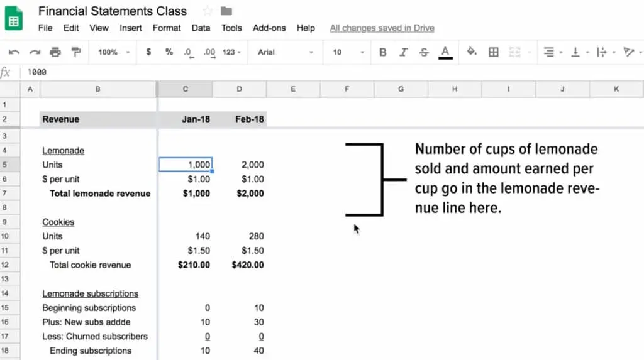The height and width of the screenshot is (360, 644).
Task: Expand the Merge cells dropdown arrow
Action: tap(530, 52)
